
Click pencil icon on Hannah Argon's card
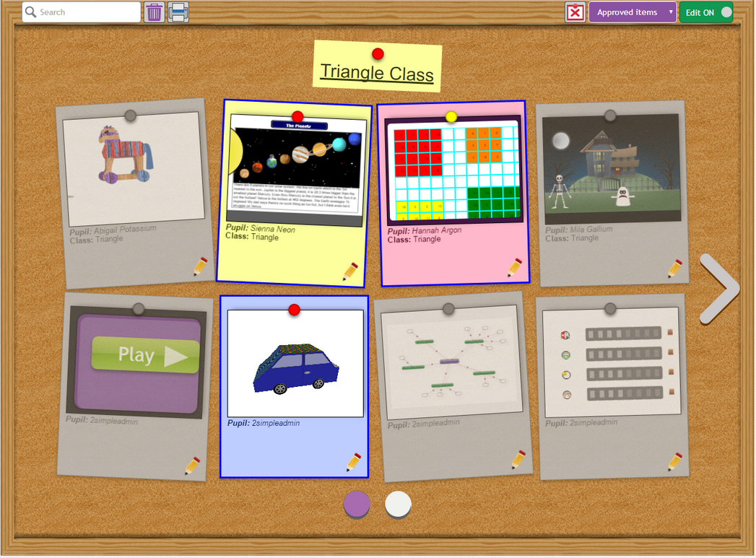(x=515, y=267)
